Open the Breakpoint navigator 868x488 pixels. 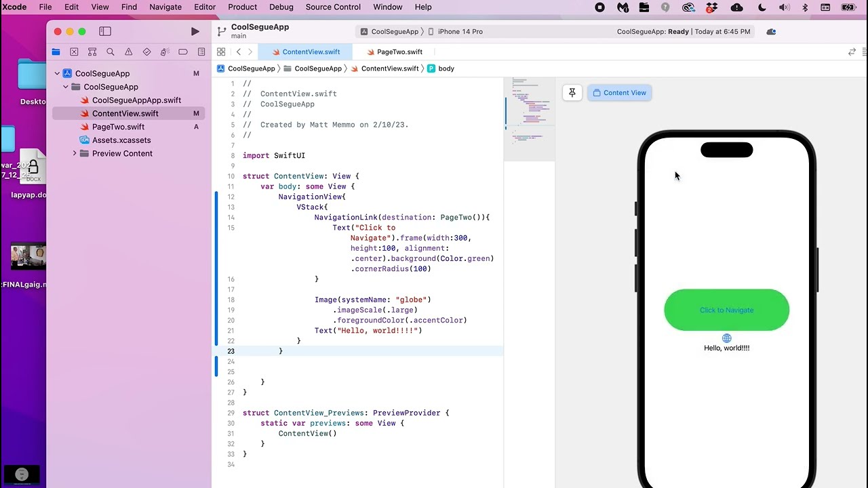click(183, 52)
